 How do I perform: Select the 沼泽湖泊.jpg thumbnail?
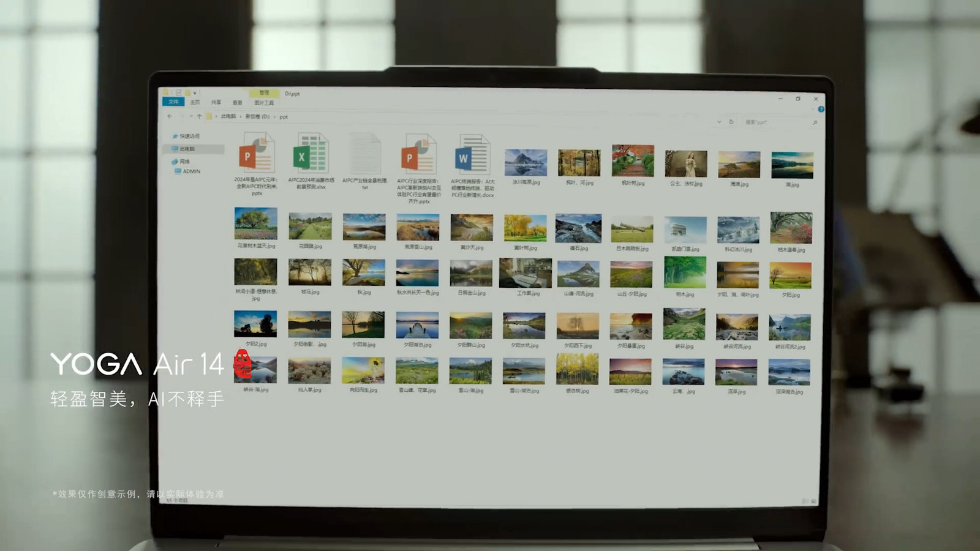(x=789, y=373)
